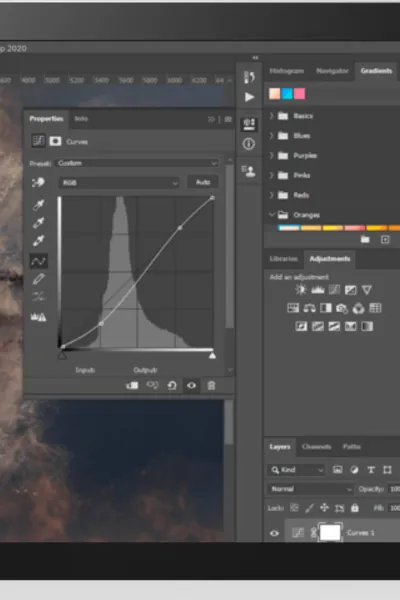Switch to the Histogram tab
The width and height of the screenshot is (400, 600).
pyautogui.click(x=287, y=71)
